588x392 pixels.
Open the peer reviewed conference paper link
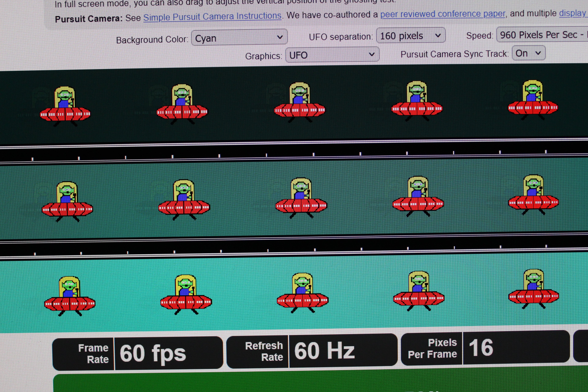443,14
